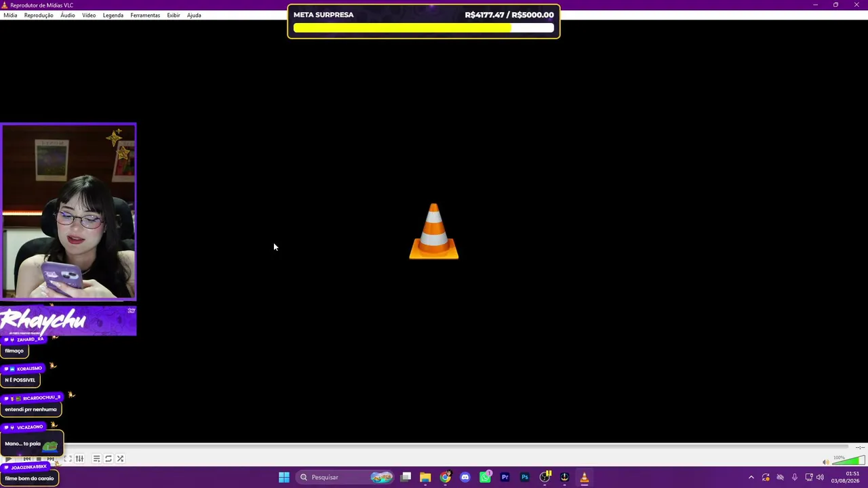
Task: Click the Rhaychu name banner
Action: (68, 321)
